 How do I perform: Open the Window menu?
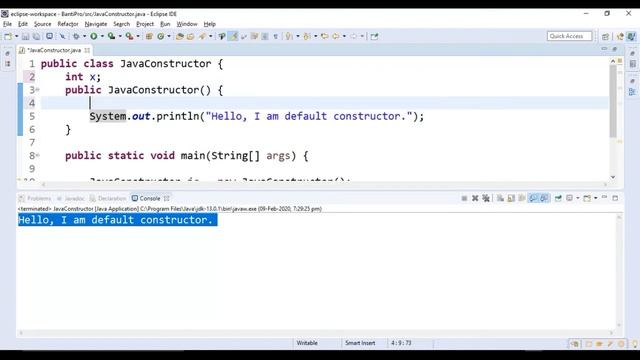pyautogui.click(x=187, y=24)
